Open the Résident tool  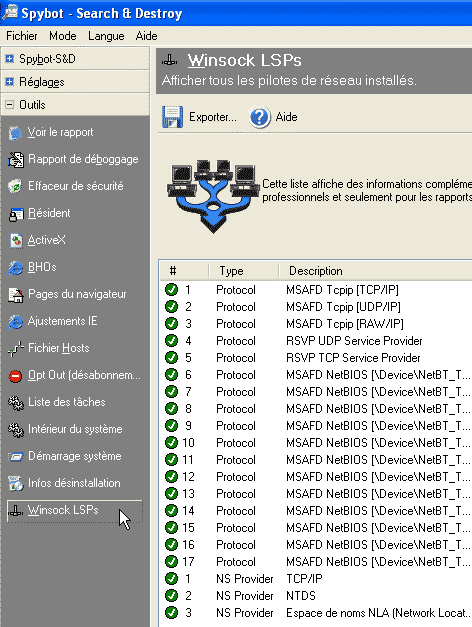[39, 213]
